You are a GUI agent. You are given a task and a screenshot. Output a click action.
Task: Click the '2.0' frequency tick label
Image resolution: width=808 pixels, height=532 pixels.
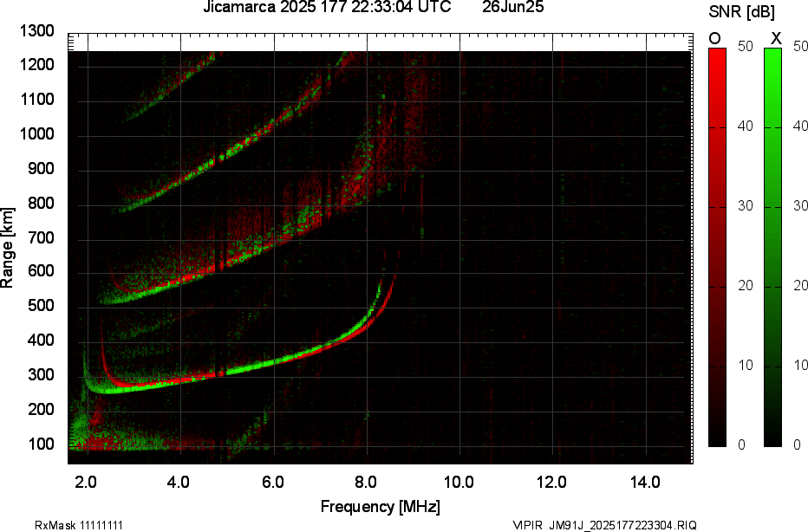86,482
